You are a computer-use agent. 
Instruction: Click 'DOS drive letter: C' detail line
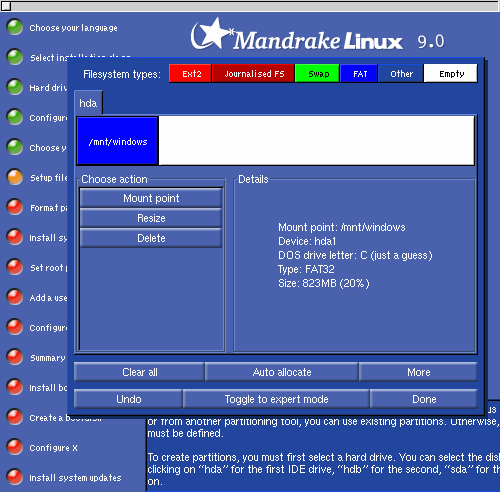coord(355,255)
